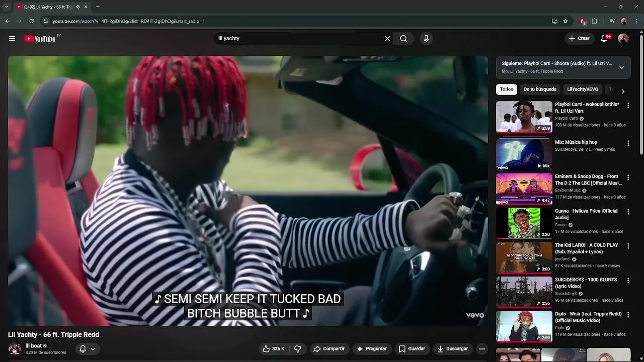The width and height of the screenshot is (644, 362).
Task: View site information icon in address bar
Action: click(x=45, y=21)
